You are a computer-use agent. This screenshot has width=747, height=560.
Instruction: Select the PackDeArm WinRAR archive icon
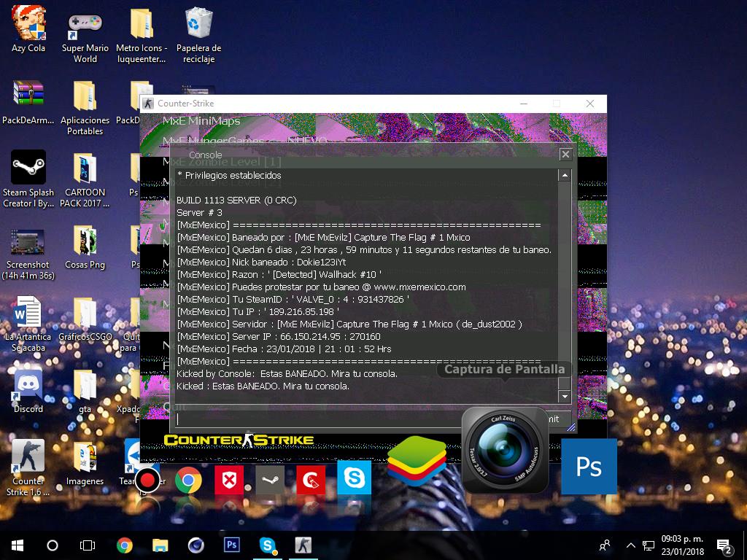tap(28, 102)
